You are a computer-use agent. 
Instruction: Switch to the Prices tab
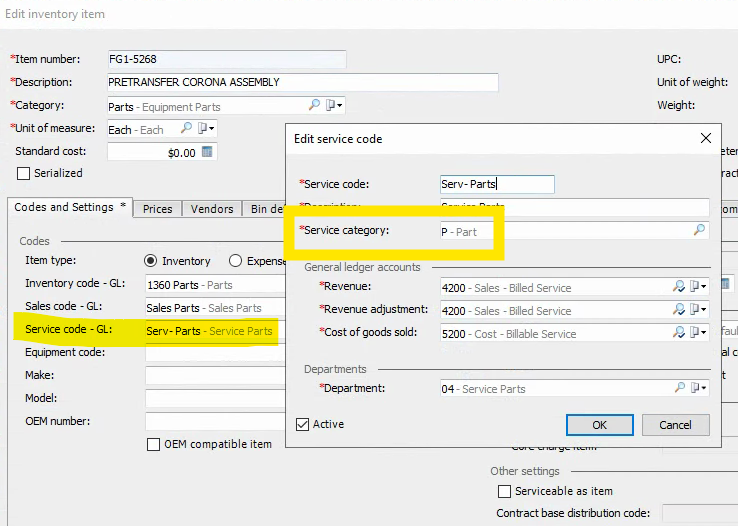pos(158,209)
